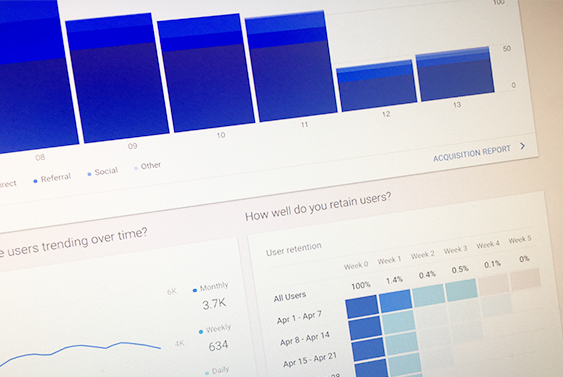Click the y-axis value 50 on bar chart
The width and height of the screenshot is (563, 377).
pyautogui.click(x=507, y=48)
